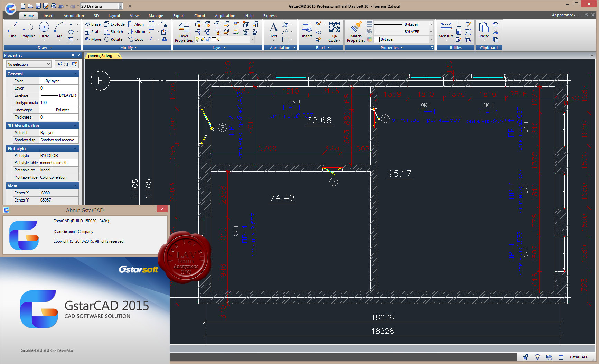Click the Save icon in quick access toolbar

pyautogui.click(x=38, y=6)
